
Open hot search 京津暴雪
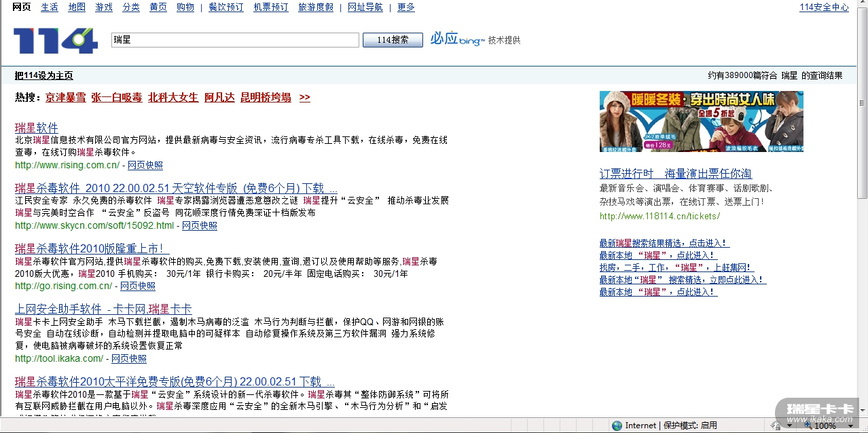[66, 97]
